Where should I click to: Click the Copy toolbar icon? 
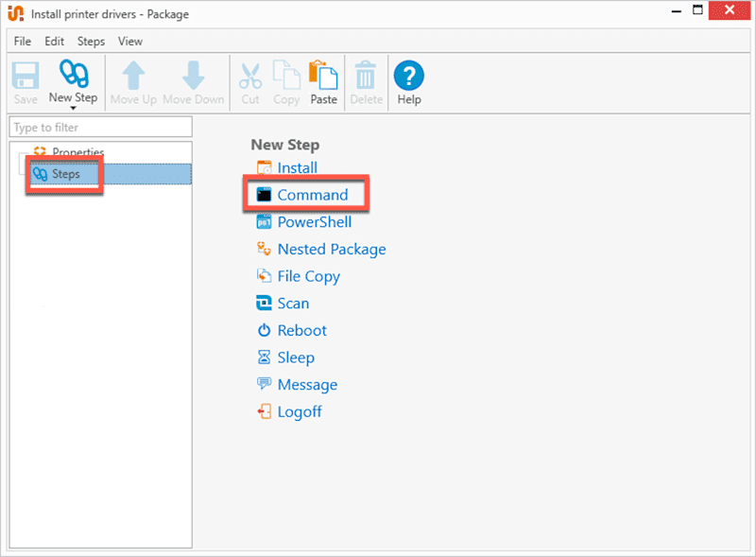[x=286, y=75]
